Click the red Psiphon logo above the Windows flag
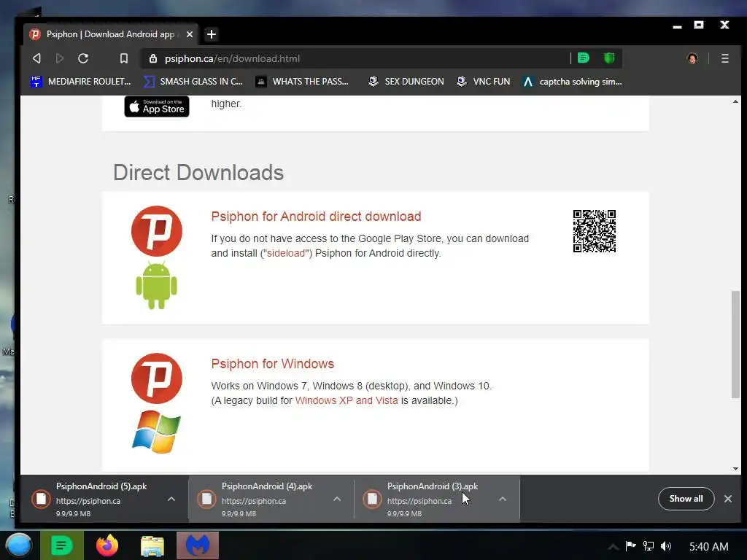This screenshot has height=560, width=747. (x=157, y=378)
